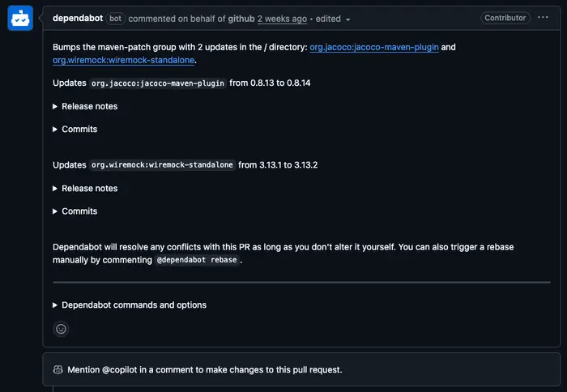The image size is (567, 392).
Task: Expand Release notes for wiremock-standalone
Action: [85, 188]
